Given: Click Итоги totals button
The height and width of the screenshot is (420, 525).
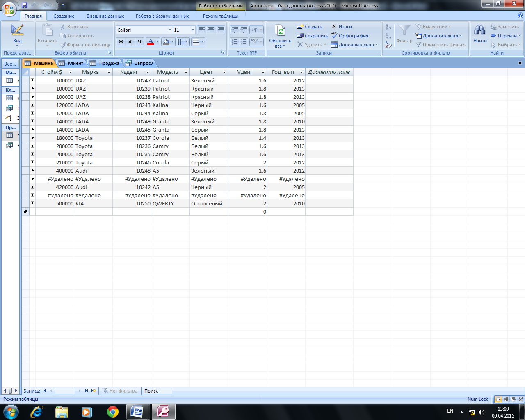Looking at the screenshot, I should coord(342,27).
